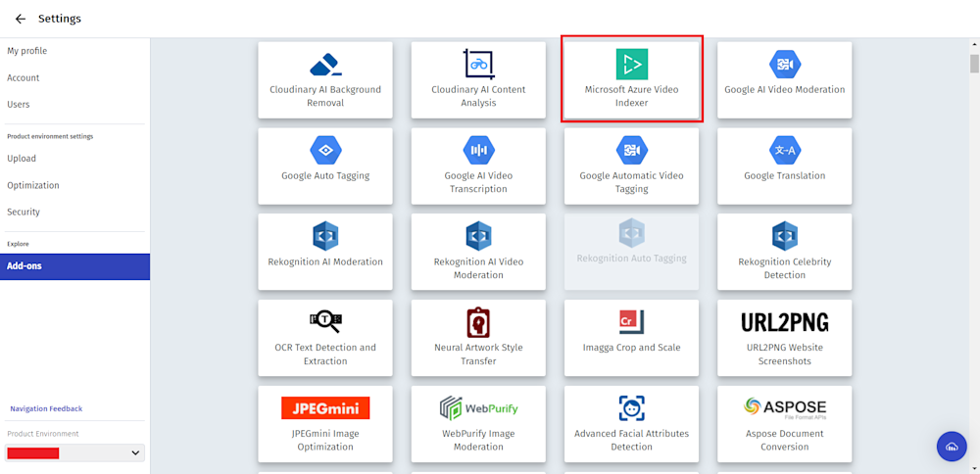Click 'Neural Artwork Style Transfer' card title
The width and height of the screenshot is (980, 474).
pos(479,355)
